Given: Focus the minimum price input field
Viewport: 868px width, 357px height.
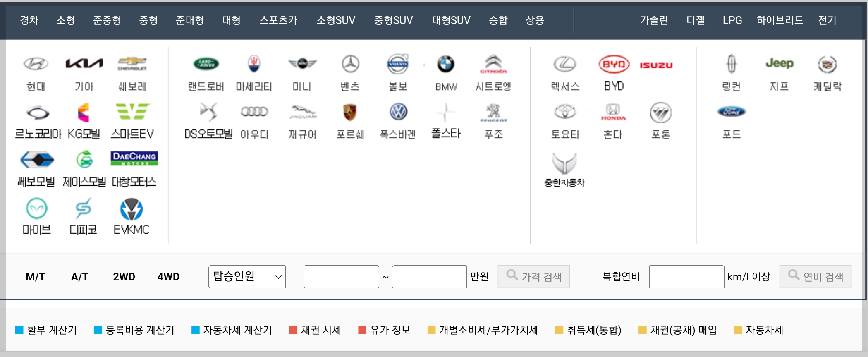Looking at the screenshot, I should click(341, 277).
